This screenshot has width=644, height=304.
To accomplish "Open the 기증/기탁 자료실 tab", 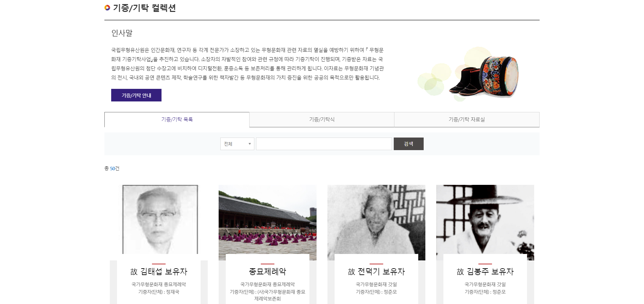I will click(x=467, y=119).
